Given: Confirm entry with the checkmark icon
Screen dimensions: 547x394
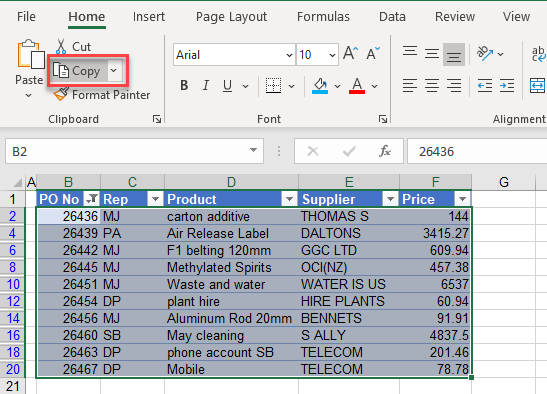Looking at the screenshot, I should (349, 151).
